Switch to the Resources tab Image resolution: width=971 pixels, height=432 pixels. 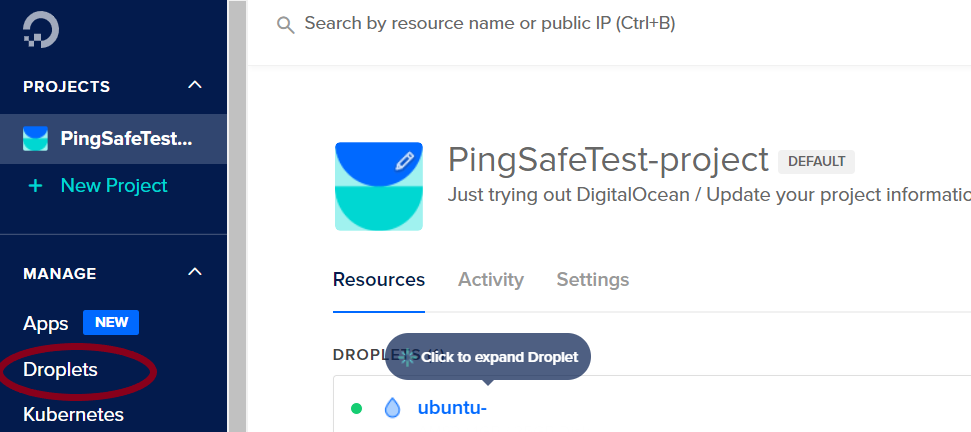click(x=379, y=280)
